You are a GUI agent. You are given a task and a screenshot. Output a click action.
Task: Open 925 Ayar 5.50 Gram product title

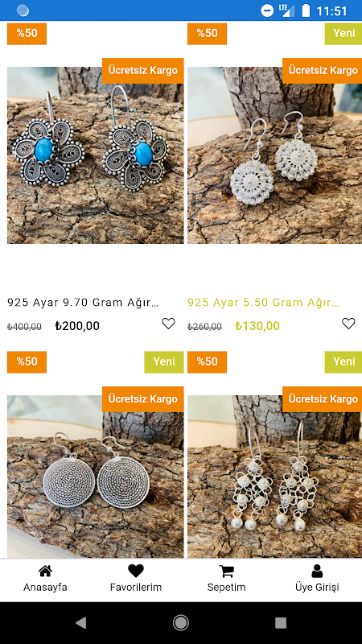click(x=263, y=303)
